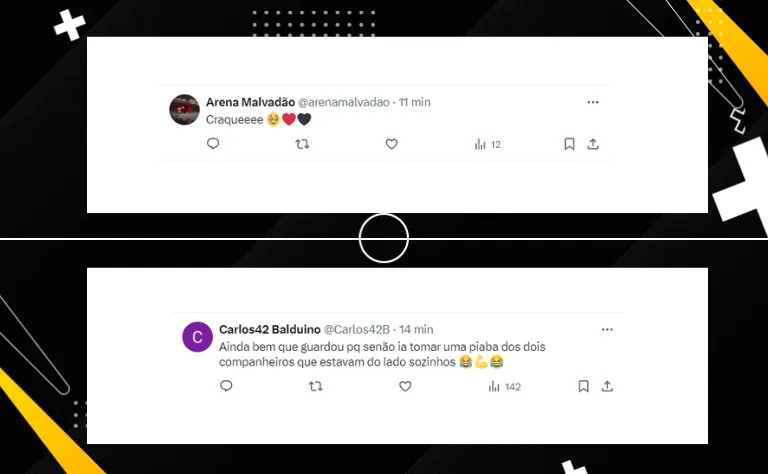Open the @Carlos42B handle link

pyautogui.click(x=357, y=330)
